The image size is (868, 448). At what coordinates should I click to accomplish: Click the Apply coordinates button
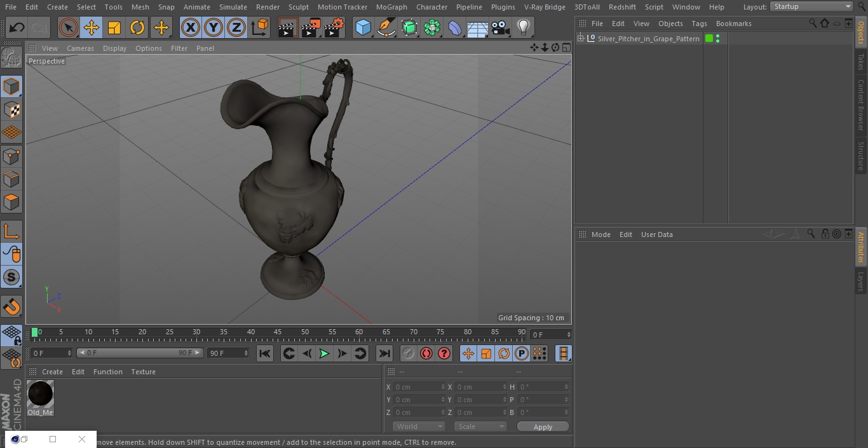(x=543, y=426)
